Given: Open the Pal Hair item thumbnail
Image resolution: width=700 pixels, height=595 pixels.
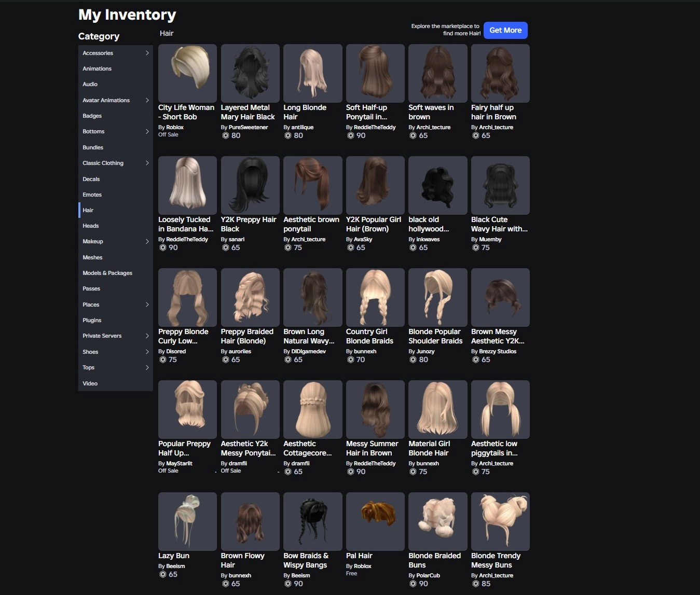Looking at the screenshot, I should click(375, 521).
